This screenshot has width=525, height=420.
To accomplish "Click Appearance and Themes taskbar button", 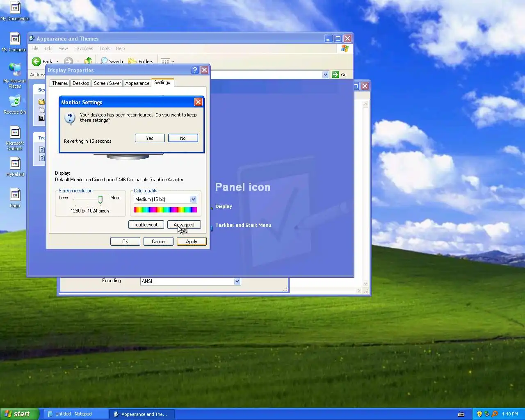I will 142,414.
